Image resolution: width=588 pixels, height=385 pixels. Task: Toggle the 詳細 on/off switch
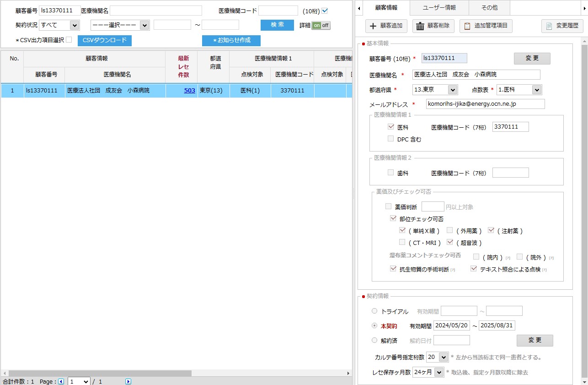point(321,26)
